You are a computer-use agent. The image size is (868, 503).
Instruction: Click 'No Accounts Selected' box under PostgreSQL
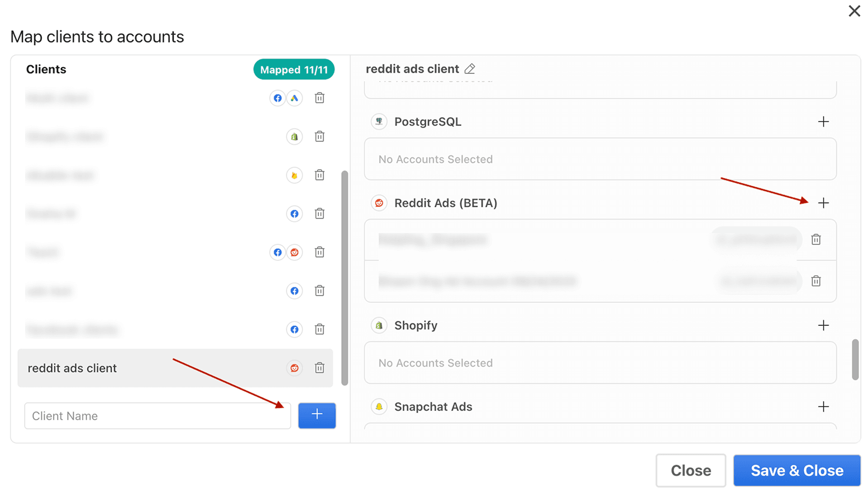[600, 159]
